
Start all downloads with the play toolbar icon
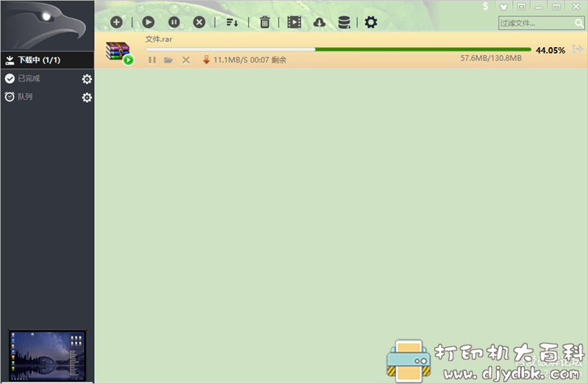[x=148, y=22]
